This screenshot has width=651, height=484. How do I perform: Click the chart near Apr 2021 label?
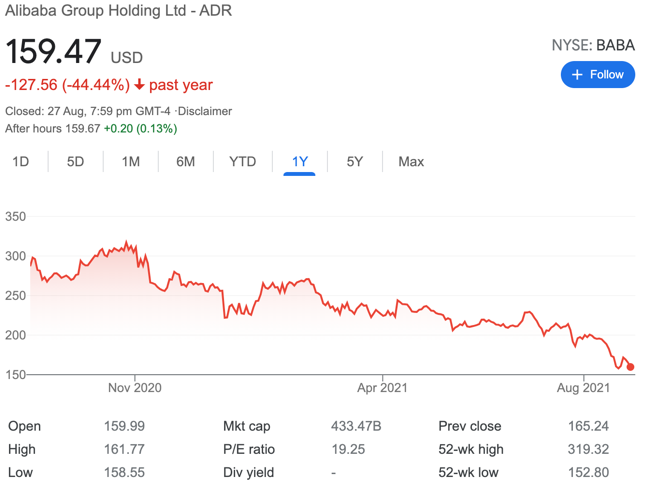(x=380, y=387)
